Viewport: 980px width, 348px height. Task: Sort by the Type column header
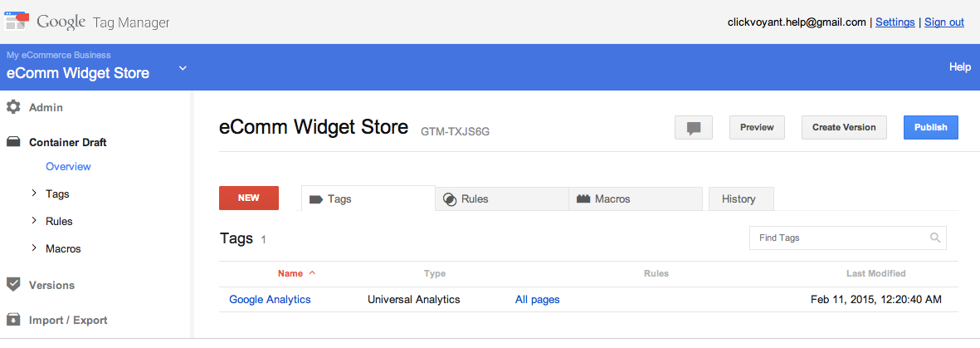tap(434, 273)
